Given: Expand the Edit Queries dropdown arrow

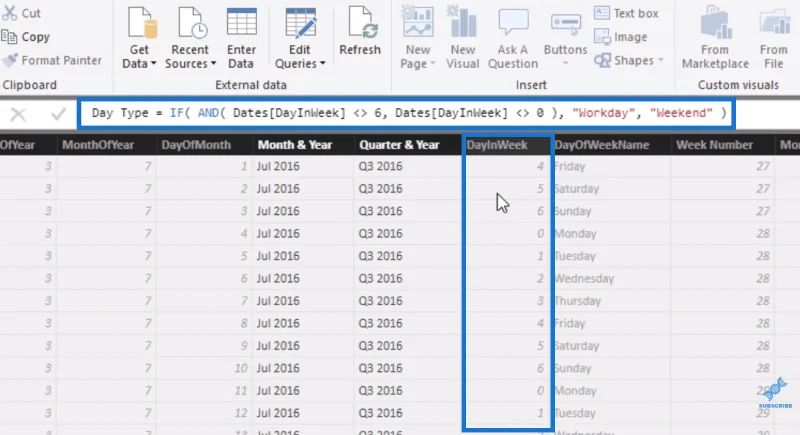Looking at the screenshot, I should tap(322, 64).
